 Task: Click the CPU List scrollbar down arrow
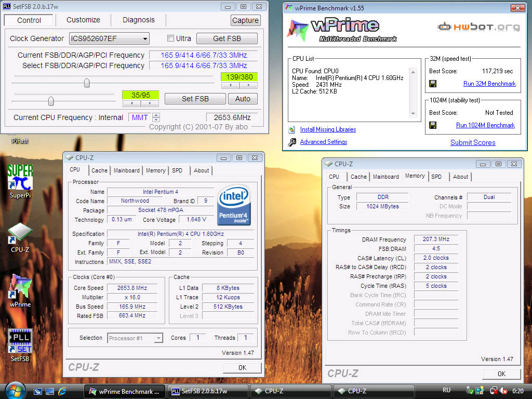[x=413, y=114]
